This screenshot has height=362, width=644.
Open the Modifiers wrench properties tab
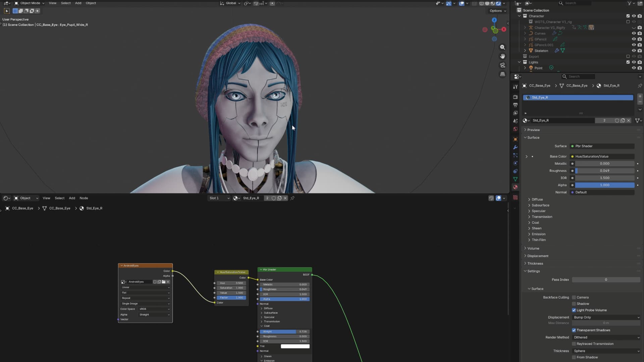pyautogui.click(x=516, y=147)
